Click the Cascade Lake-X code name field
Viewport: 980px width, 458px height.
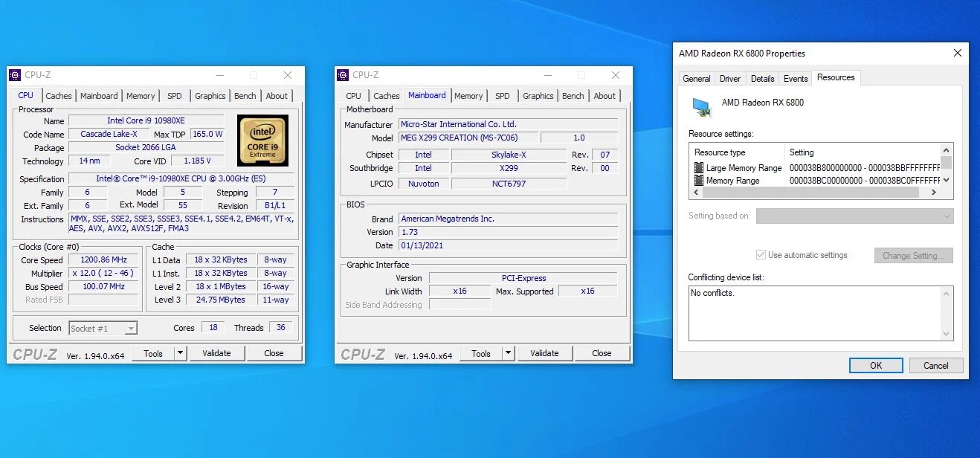click(109, 134)
